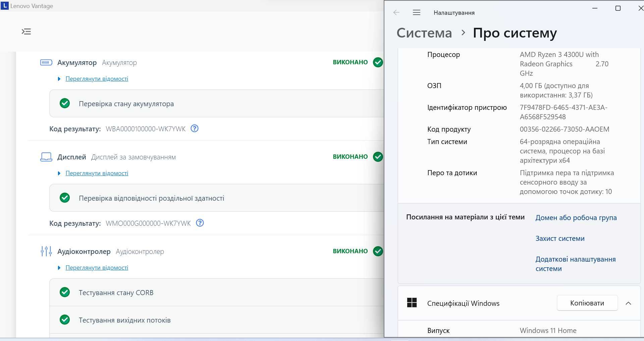Screen dimensions: 644x341
Task: Click the Процесор label
Action: tap(443, 55)
